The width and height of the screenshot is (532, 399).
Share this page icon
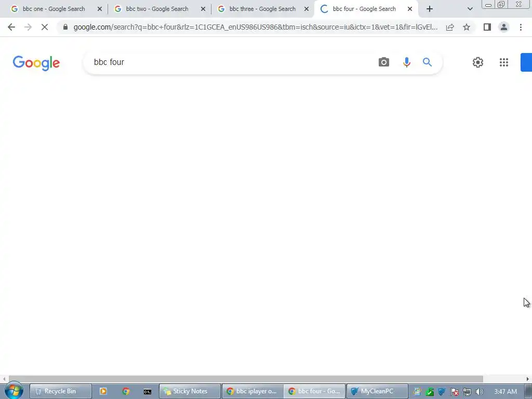point(450,27)
